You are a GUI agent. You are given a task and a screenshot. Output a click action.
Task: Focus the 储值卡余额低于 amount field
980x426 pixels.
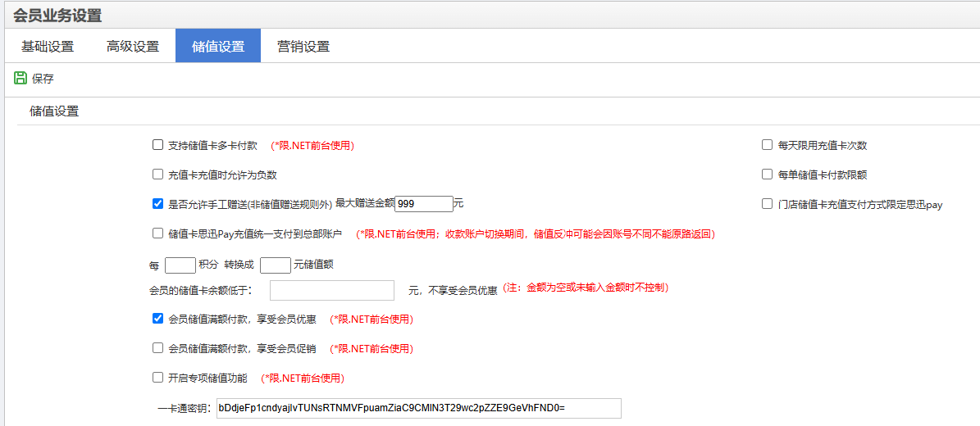tap(332, 291)
